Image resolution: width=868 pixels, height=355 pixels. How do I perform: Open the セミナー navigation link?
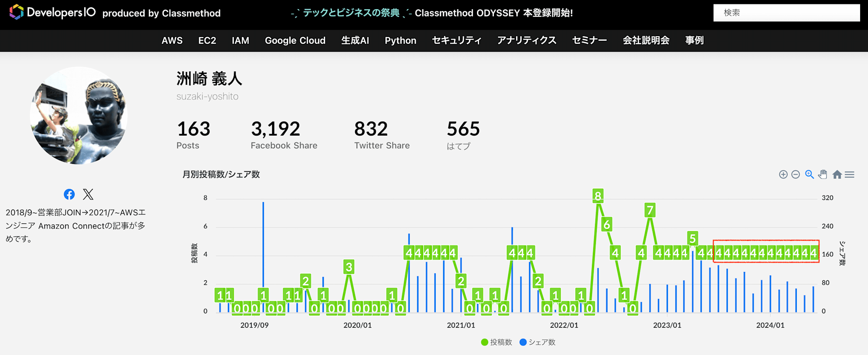pyautogui.click(x=589, y=40)
